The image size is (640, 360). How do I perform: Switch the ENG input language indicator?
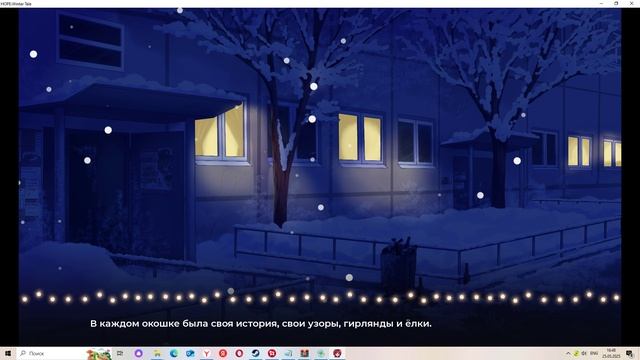click(x=594, y=353)
